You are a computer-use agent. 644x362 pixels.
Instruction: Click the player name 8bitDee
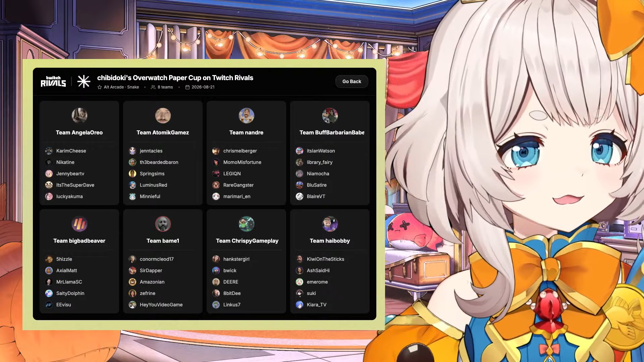tap(232, 293)
